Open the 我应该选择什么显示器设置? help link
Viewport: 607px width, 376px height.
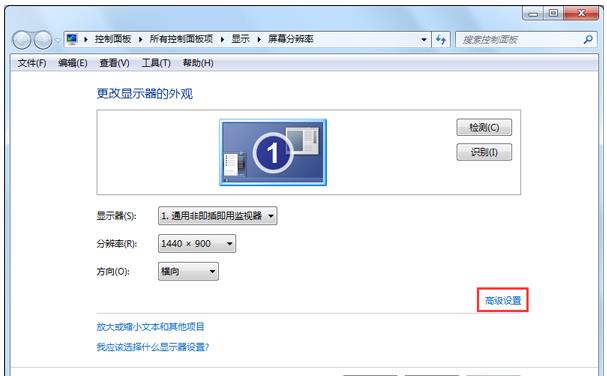(x=153, y=347)
